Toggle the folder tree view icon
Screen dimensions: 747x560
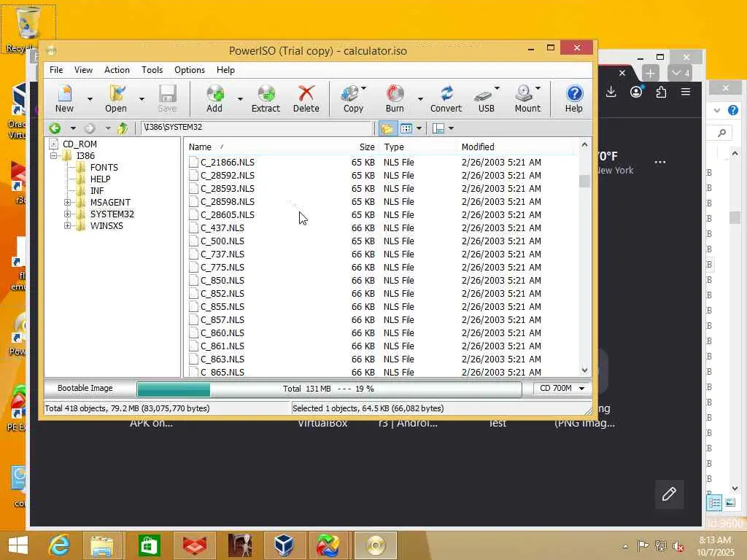(387, 128)
